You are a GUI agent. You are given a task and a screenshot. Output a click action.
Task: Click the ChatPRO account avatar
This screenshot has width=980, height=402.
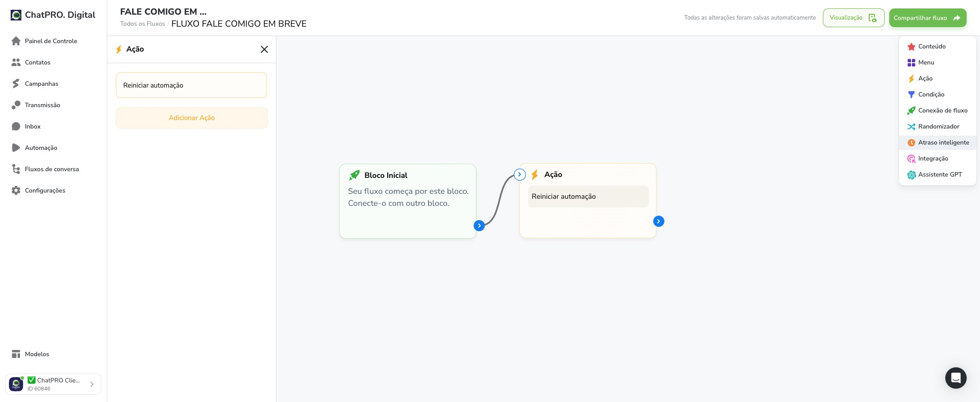pos(16,384)
